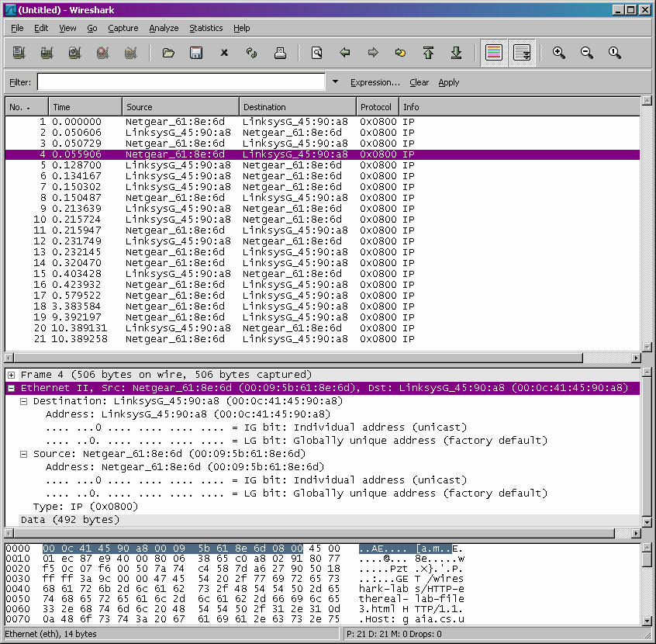Click the packet list horizontal scrollbar thumb
656x644 pixels.
pos(298,358)
